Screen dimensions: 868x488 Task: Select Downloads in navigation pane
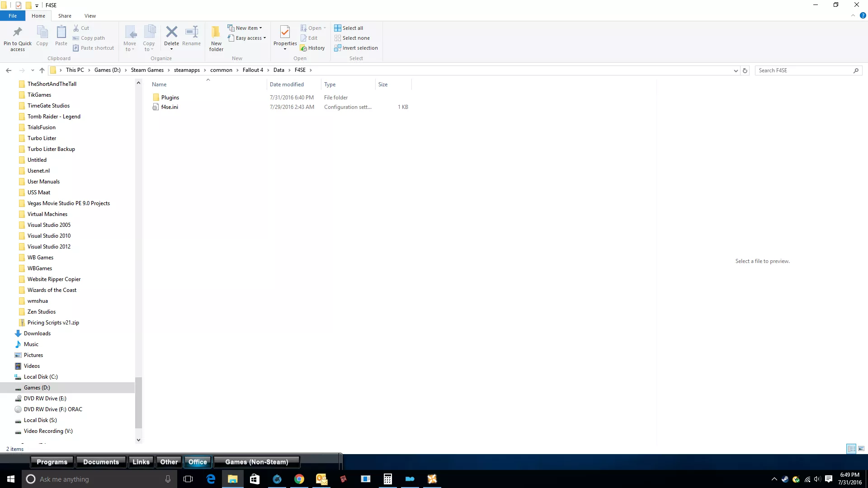click(x=37, y=333)
